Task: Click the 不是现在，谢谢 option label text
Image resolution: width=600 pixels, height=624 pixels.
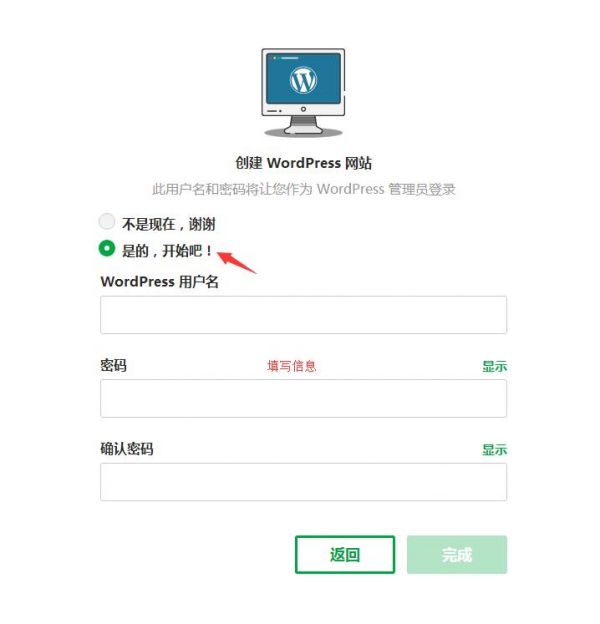Action: [x=169, y=224]
